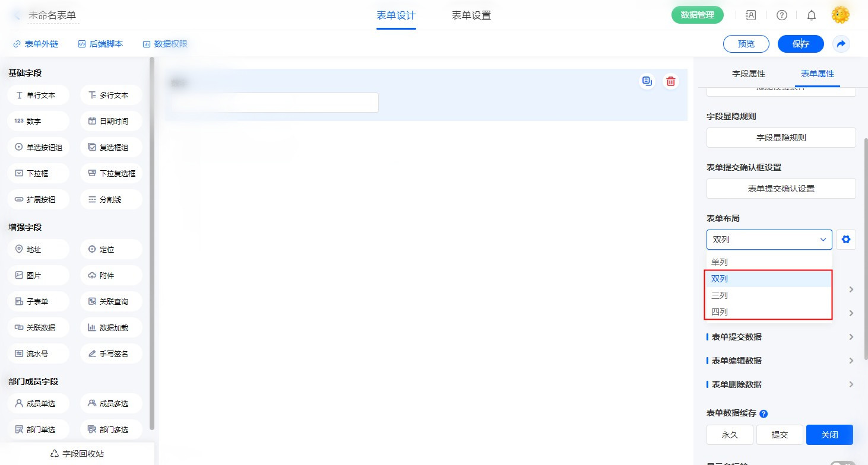Open the contacts icon in header
Viewport: 868px width, 465px height.
tap(751, 15)
